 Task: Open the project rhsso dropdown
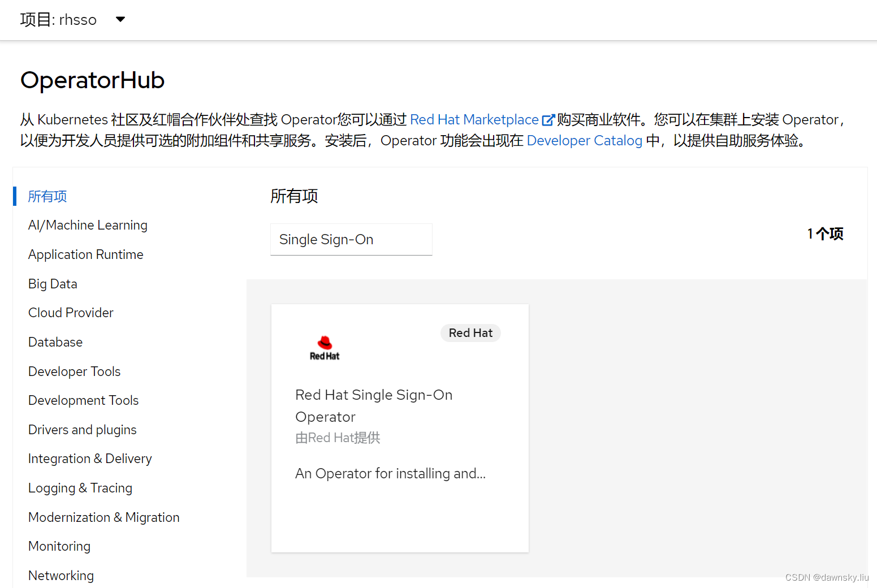72,20
